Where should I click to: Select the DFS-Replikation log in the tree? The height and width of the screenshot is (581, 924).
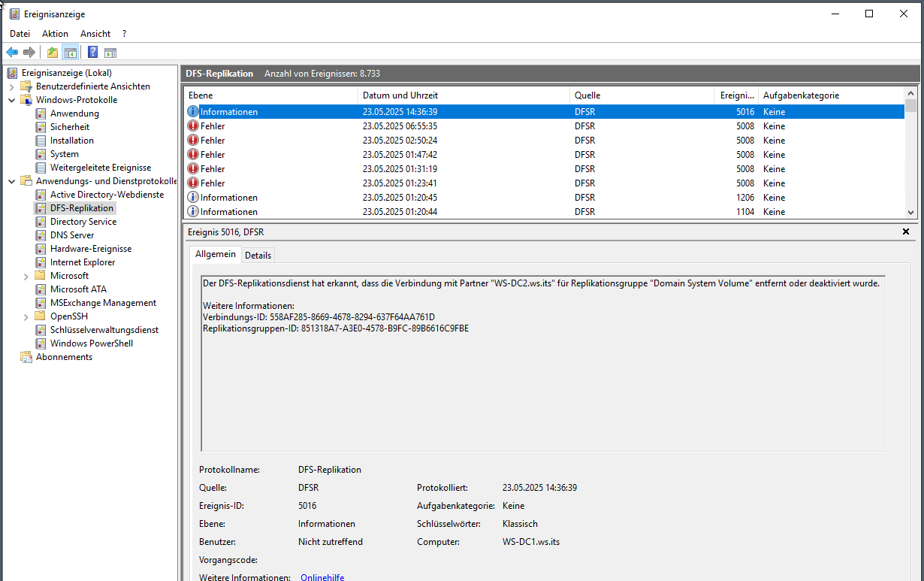82,208
